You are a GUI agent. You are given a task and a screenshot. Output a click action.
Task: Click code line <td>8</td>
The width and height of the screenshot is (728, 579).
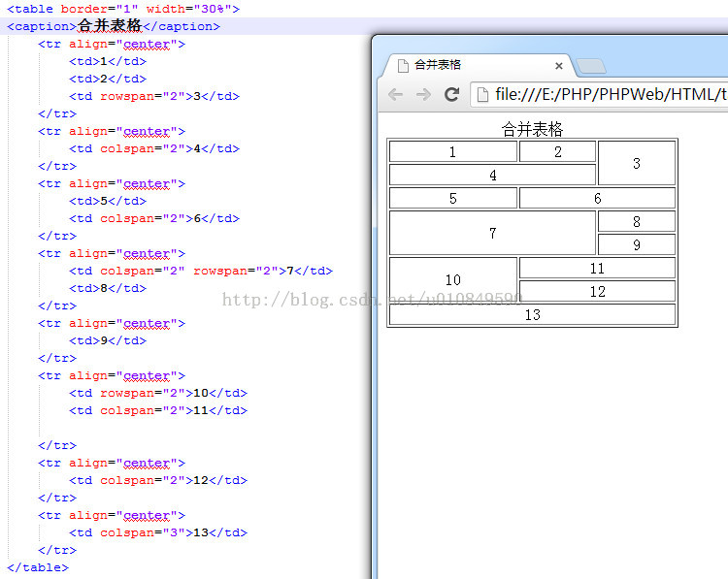tap(108, 288)
